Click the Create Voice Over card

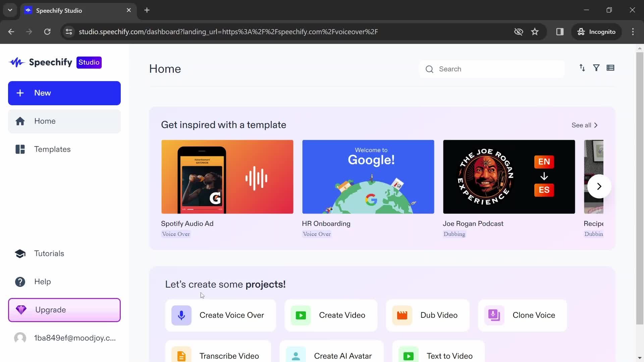(220, 315)
